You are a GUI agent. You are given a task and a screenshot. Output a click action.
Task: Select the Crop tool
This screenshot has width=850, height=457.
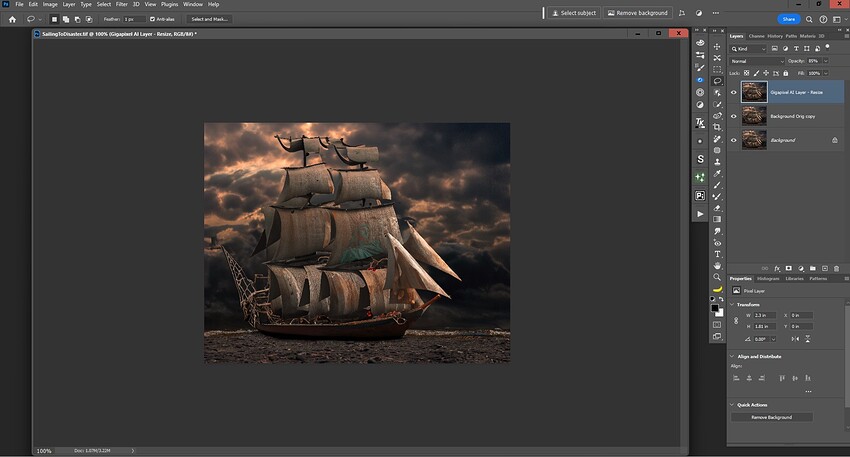pos(717,127)
